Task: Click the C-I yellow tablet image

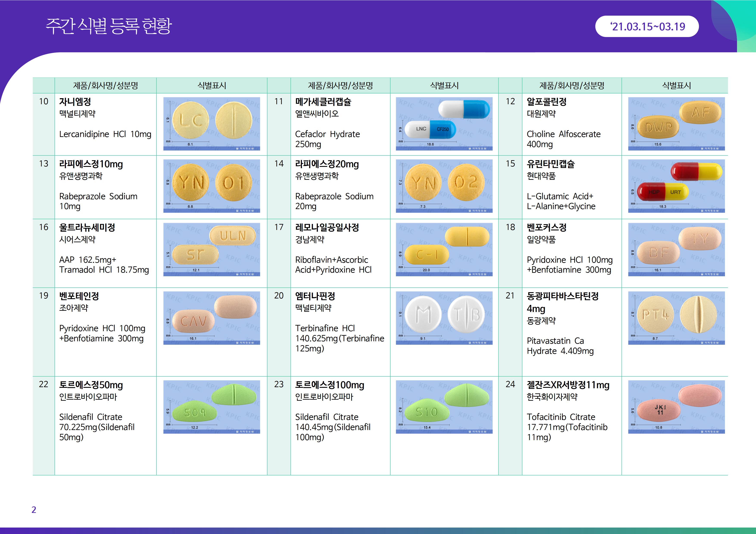Action: click(444, 249)
